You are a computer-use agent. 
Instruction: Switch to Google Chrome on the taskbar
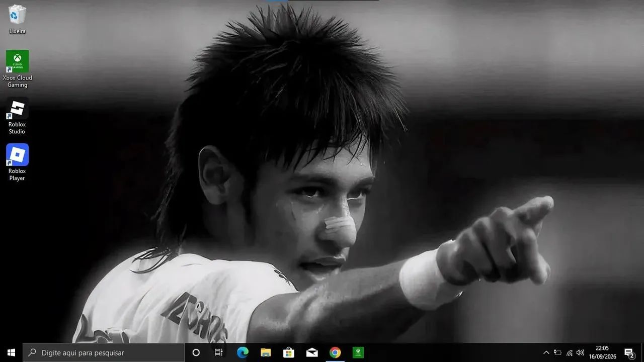coord(335,352)
